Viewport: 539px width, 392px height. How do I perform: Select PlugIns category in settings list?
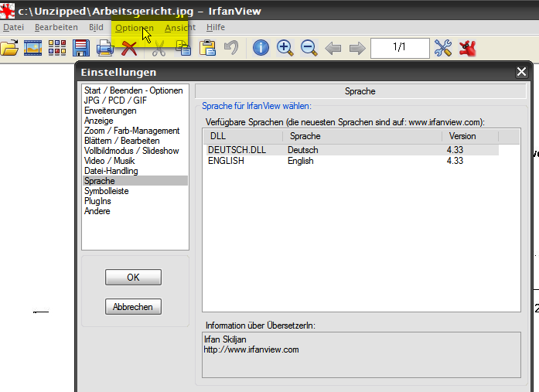coord(98,201)
